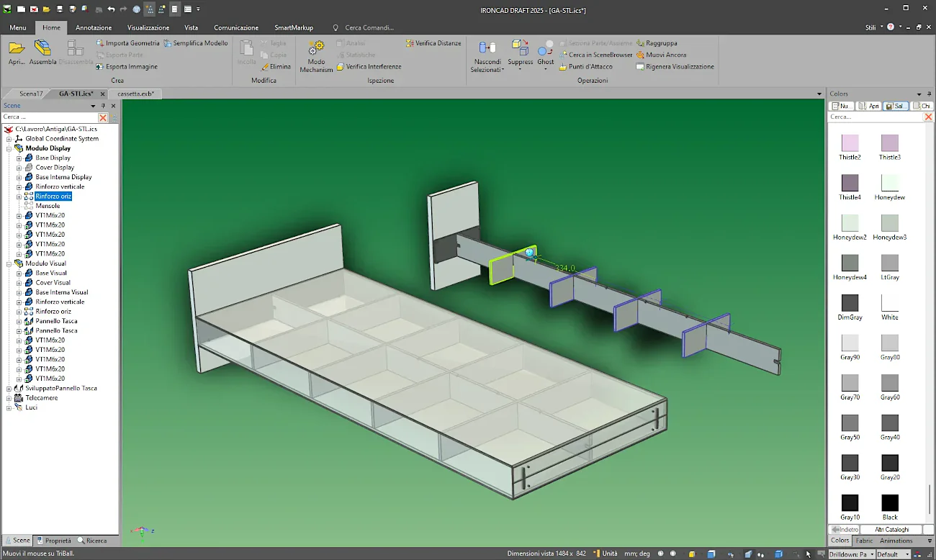Open the cassetta.exb document tab
The image size is (936, 560).
[135, 94]
